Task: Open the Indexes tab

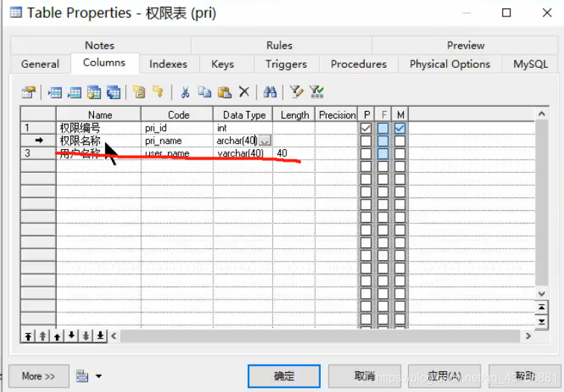Action: pyautogui.click(x=168, y=64)
